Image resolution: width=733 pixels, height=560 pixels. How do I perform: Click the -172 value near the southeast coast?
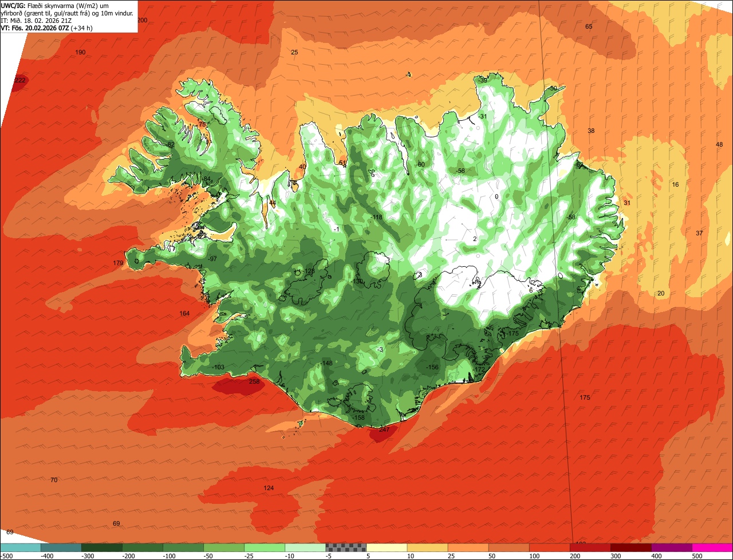479,369
